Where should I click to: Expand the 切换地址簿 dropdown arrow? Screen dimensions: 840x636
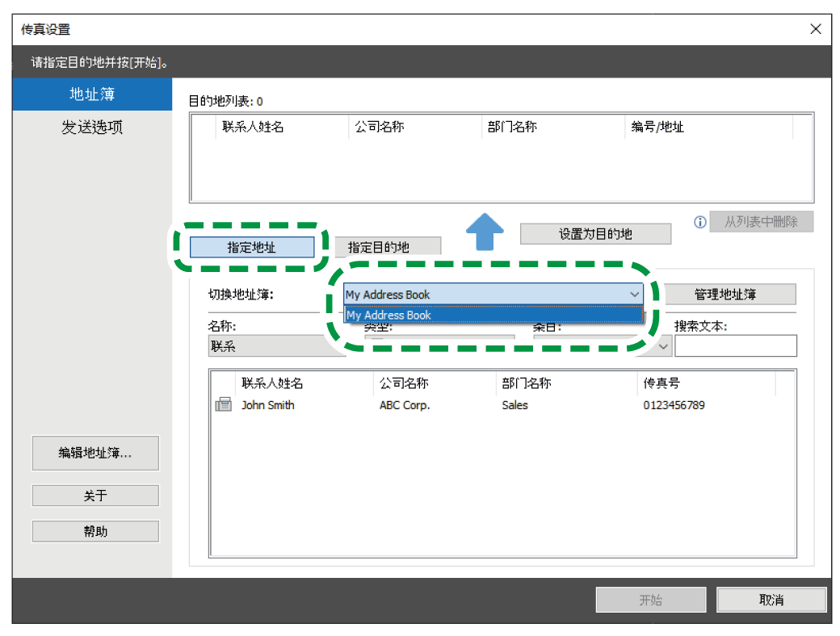[x=634, y=295]
